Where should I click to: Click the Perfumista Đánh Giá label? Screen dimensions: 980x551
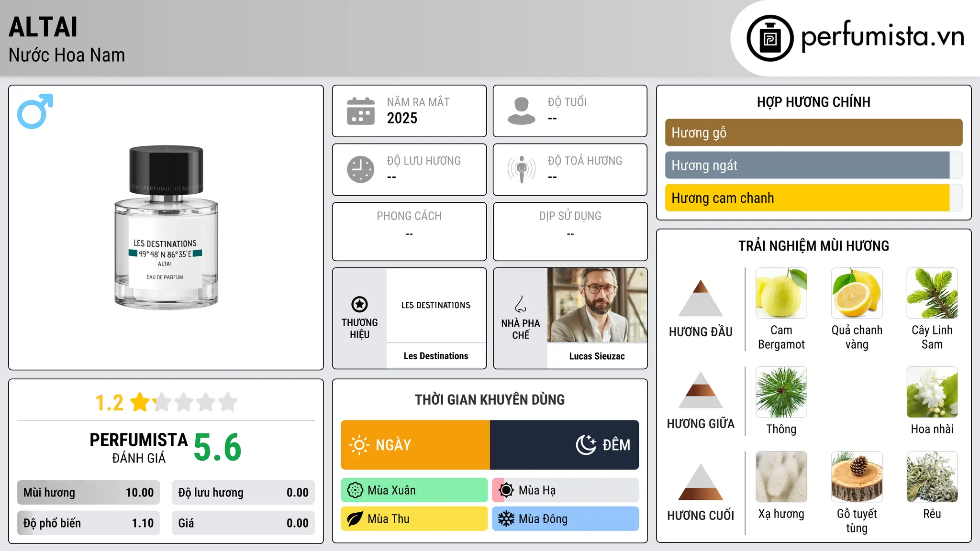(139, 448)
